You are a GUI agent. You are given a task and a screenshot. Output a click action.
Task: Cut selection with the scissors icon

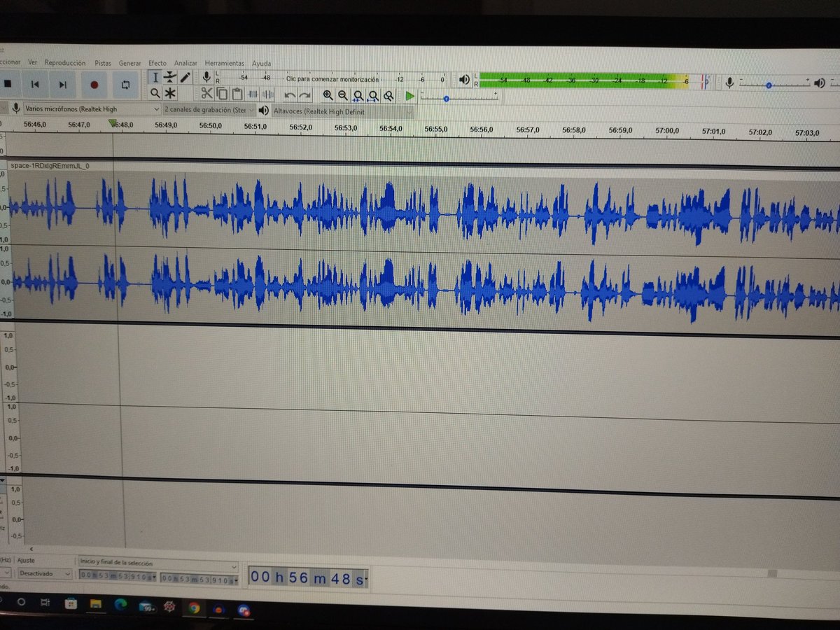point(206,93)
